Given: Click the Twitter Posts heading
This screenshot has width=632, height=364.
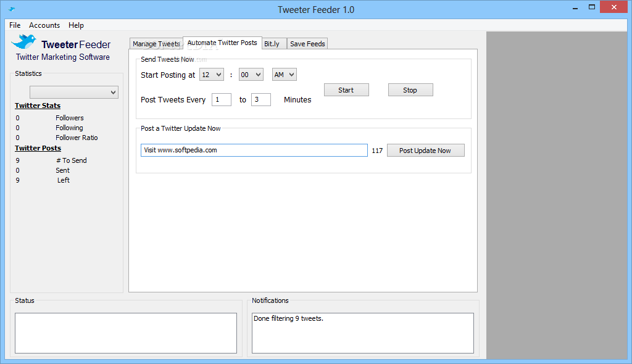Looking at the screenshot, I should 38,148.
